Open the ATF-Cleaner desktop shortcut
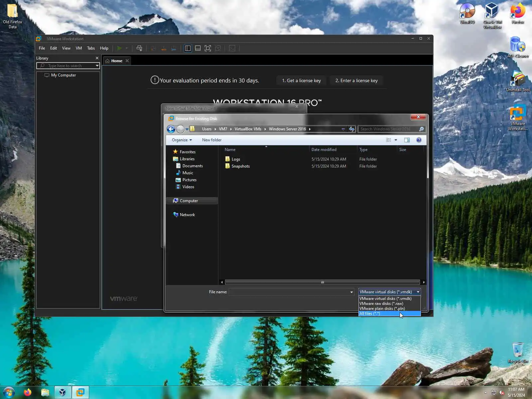Screen dimensions: 532x399 pos(518,47)
